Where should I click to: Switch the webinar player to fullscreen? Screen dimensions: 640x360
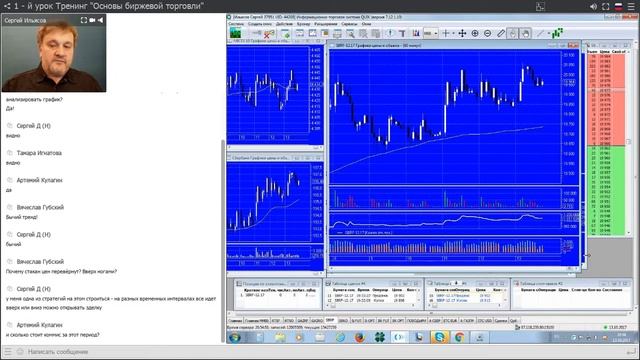pos(606,7)
